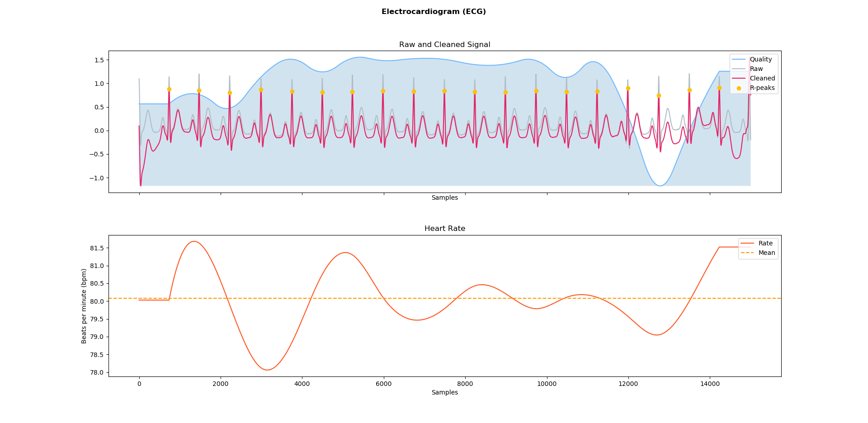This screenshot has width=868, height=423.
Task: Click the yellow R-peaks legend marker
Action: pos(739,88)
